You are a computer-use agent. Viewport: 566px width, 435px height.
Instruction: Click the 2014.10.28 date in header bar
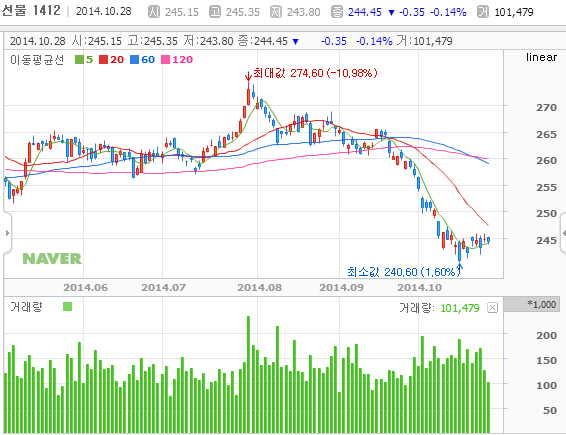pyautogui.click(x=104, y=11)
